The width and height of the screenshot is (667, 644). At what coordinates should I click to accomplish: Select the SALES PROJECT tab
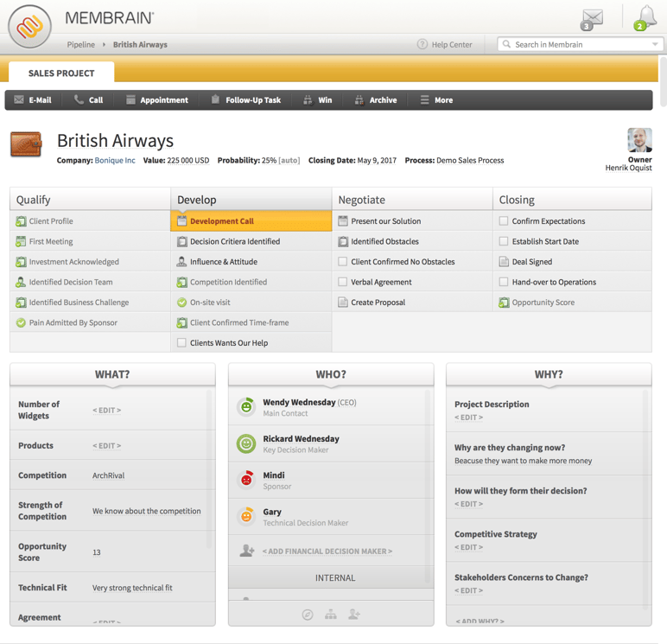(61, 73)
